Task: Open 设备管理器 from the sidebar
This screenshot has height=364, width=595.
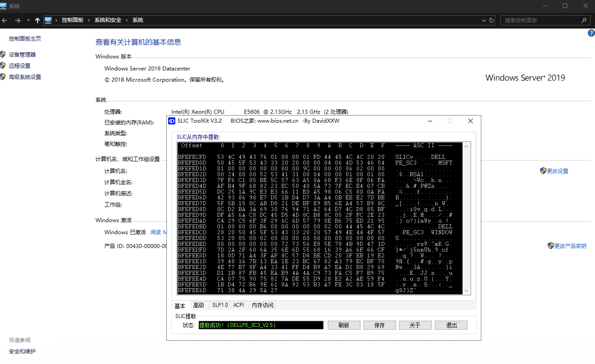Action: pyautogui.click(x=22, y=55)
